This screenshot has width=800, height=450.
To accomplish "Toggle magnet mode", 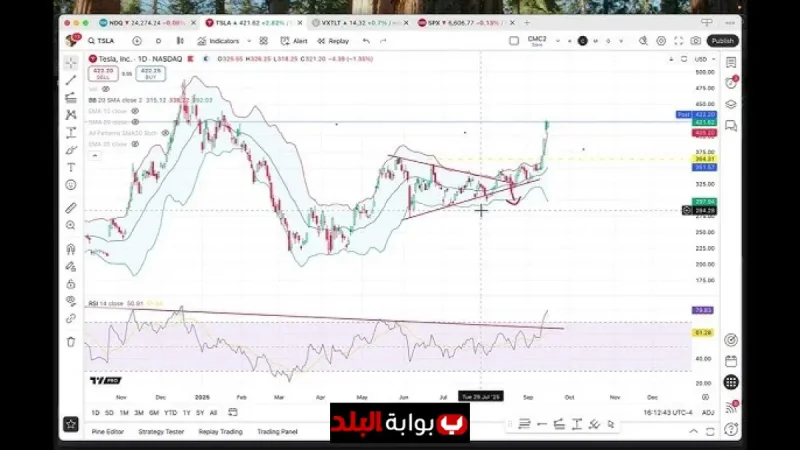I will pyautogui.click(x=71, y=249).
